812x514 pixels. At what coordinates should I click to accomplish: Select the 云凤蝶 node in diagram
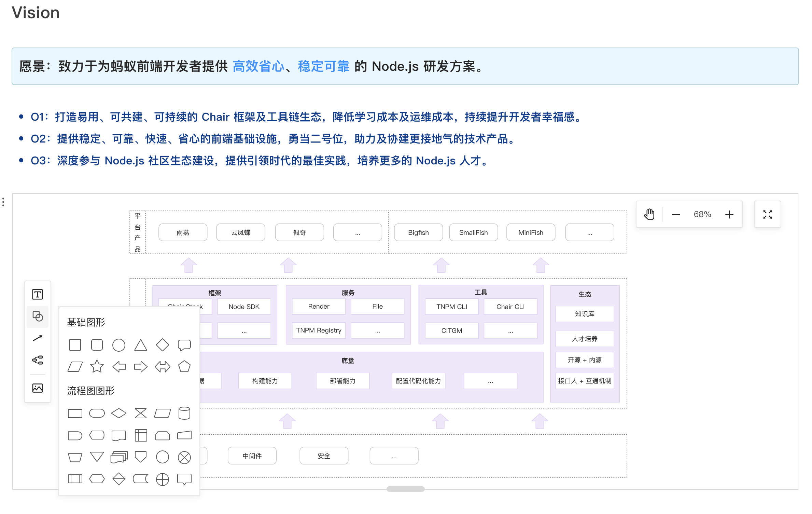click(241, 232)
